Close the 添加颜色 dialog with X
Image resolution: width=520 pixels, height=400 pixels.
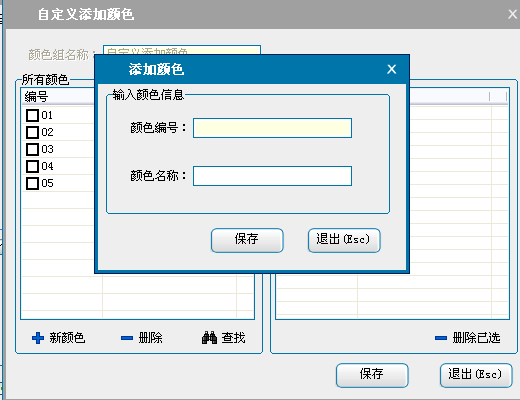[x=392, y=69]
